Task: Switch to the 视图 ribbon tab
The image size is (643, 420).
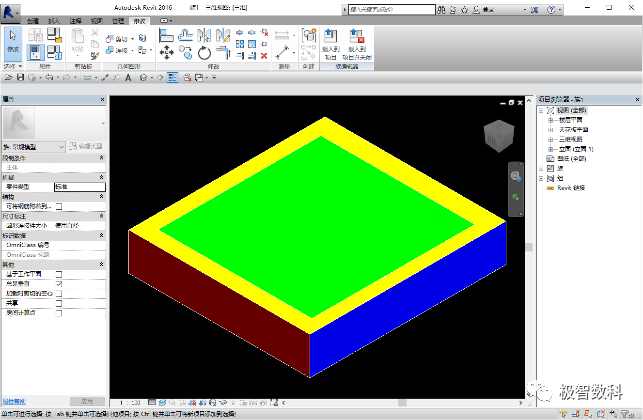Action: [97, 21]
